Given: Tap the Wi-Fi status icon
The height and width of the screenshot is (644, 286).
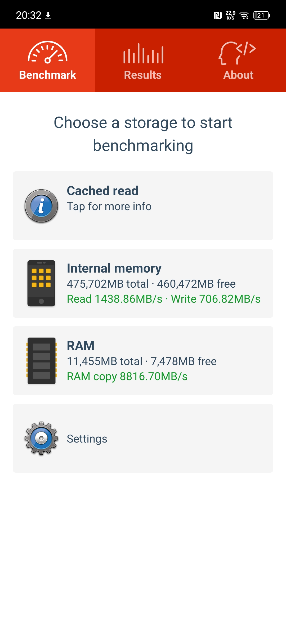Looking at the screenshot, I should pos(244,15).
